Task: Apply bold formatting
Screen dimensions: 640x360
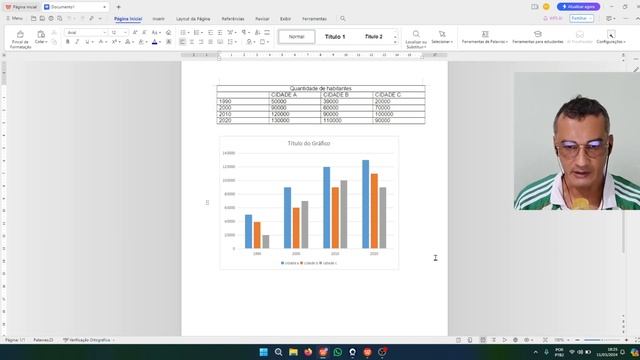Action: pyautogui.click(x=68, y=42)
